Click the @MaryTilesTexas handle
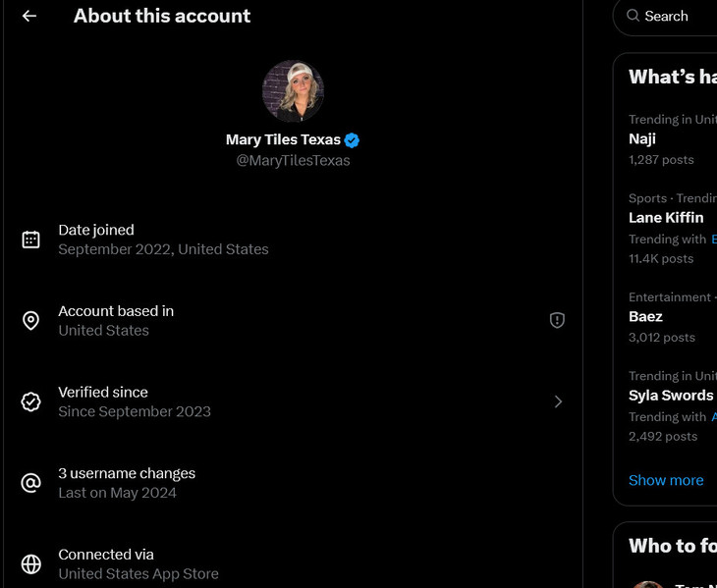Image resolution: width=717 pixels, height=588 pixels. tap(293, 160)
